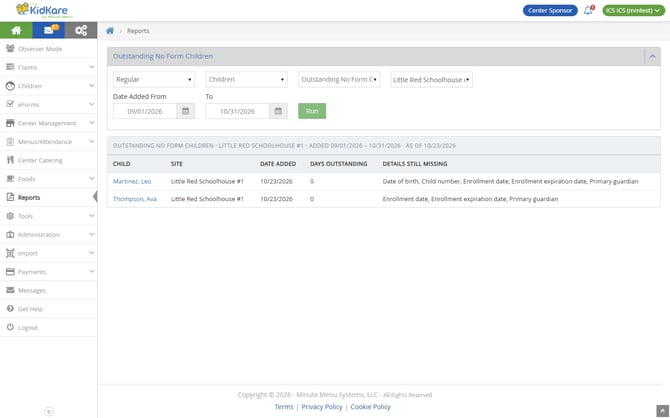Click the Claims sidebar icon
Image resolution: width=670 pixels, height=418 pixels.
10,67
